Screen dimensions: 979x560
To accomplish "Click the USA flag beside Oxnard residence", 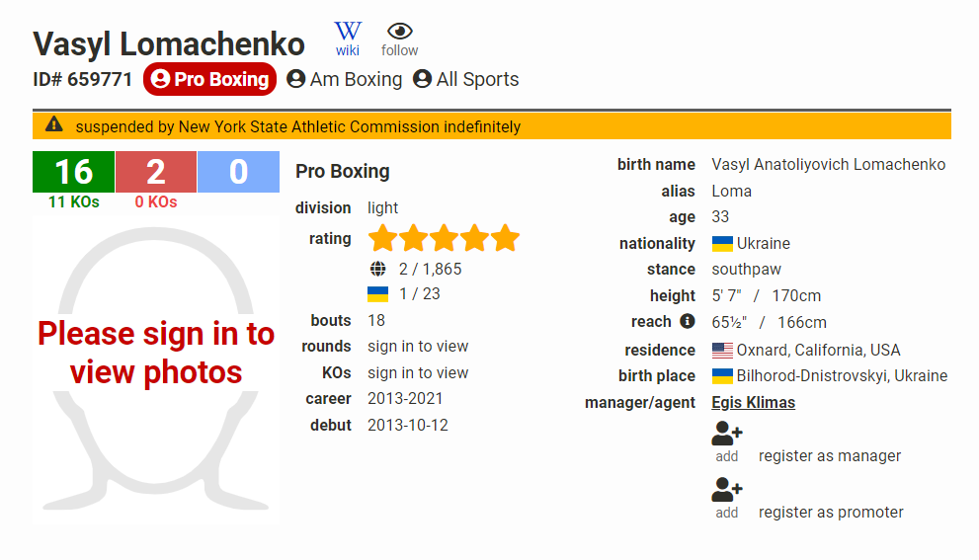I will [x=722, y=351].
